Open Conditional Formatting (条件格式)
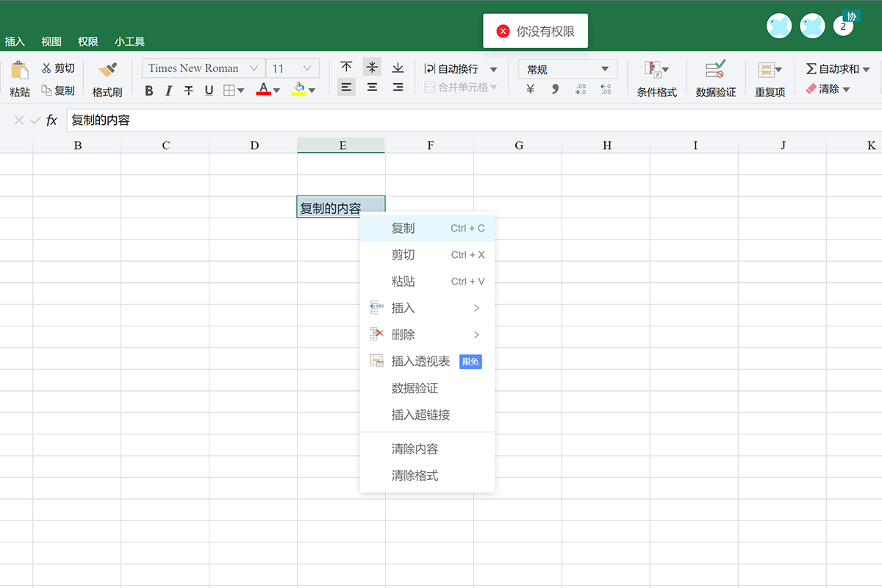 click(656, 79)
